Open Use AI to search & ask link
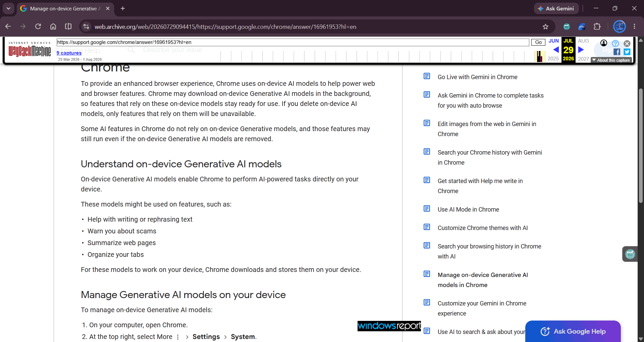644x342 pixels. pyautogui.click(x=481, y=332)
